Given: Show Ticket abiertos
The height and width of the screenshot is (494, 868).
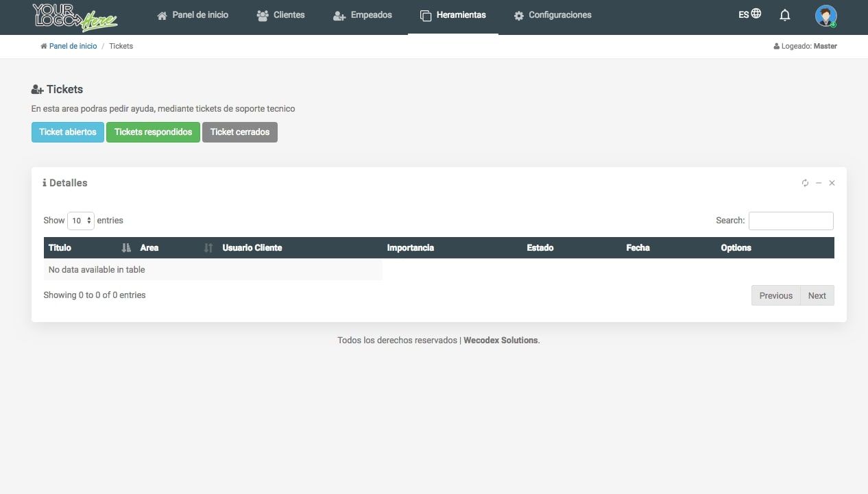Looking at the screenshot, I should point(68,132).
